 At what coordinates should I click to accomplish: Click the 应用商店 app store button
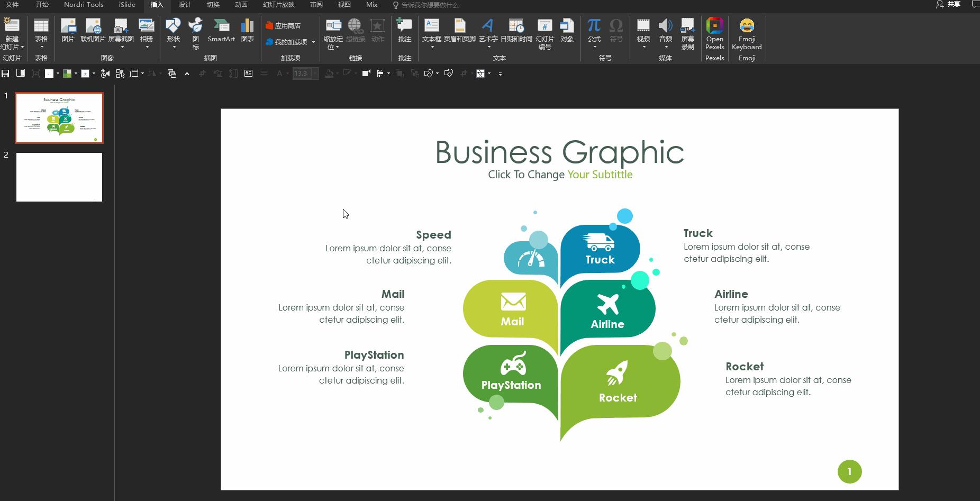click(283, 25)
